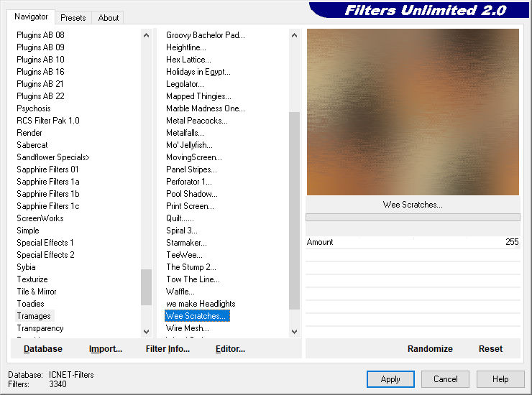Select Sapphire Filters 1a

(48, 182)
